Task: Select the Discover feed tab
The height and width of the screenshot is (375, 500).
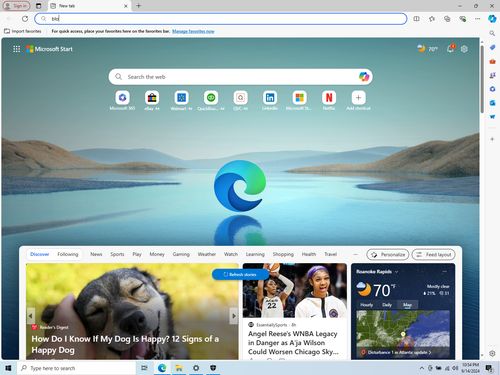Action: pos(40,254)
